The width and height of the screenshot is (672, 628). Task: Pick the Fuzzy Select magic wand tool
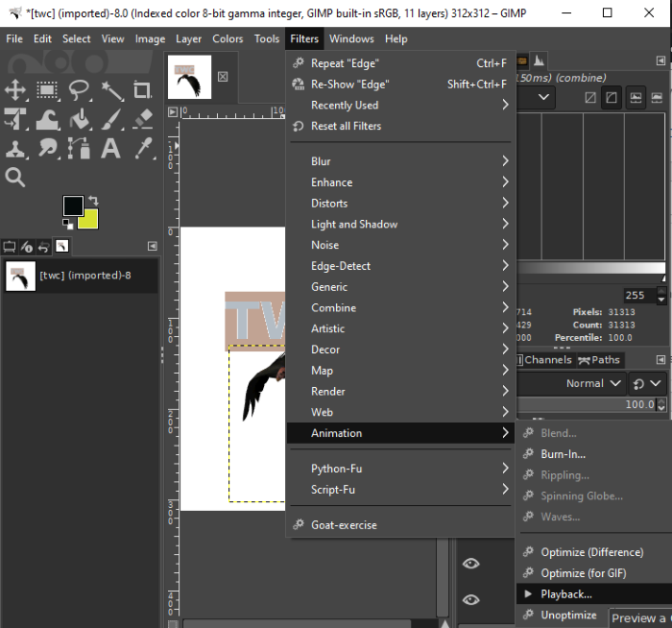tap(110, 90)
